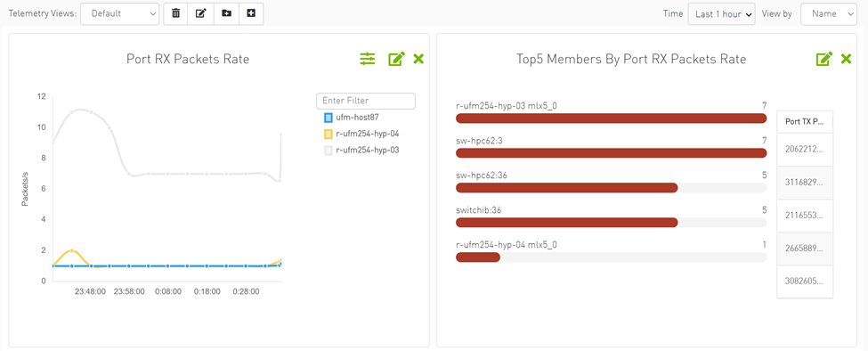Image resolution: width=868 pixels, height=351 pixels.
Task: Click the edit telemetry view pencil icon
Action: point(201,14)
